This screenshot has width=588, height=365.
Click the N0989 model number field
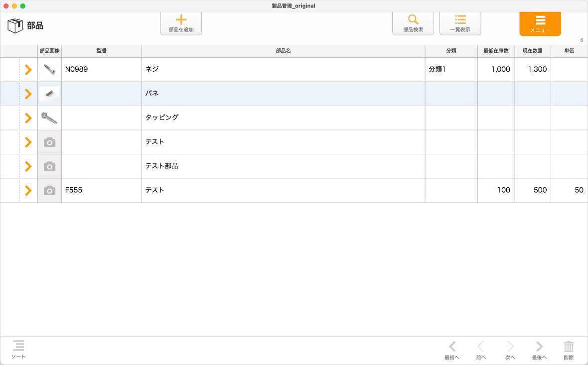coord(102,70)
